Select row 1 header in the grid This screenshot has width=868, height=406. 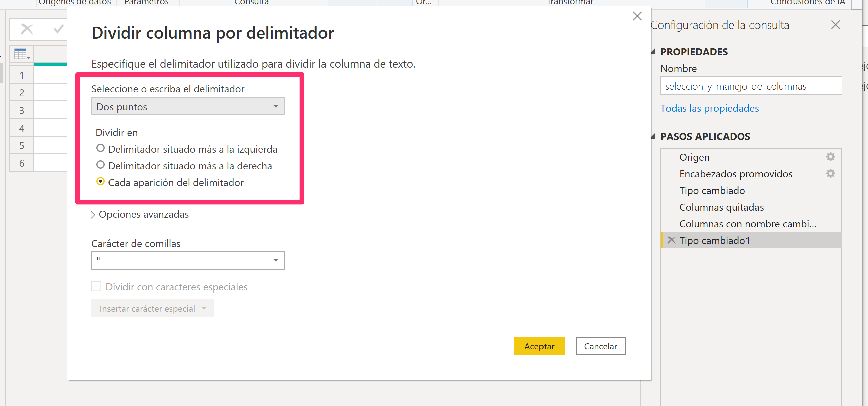click(22, 75)
